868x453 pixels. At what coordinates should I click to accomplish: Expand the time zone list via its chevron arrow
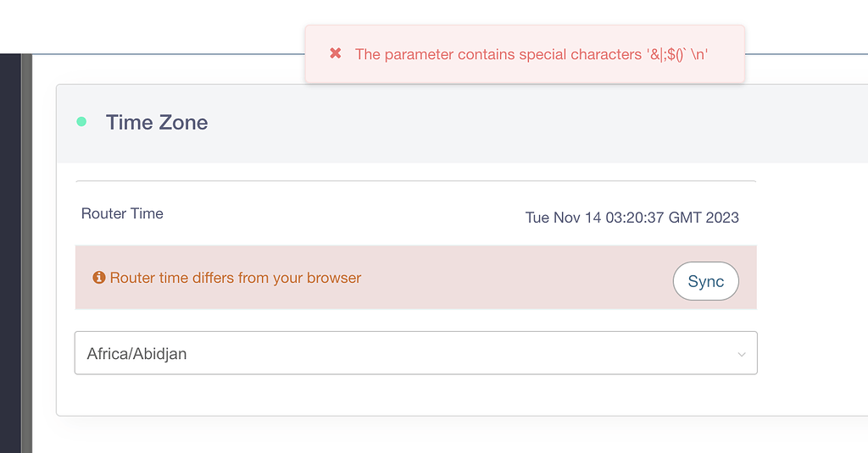tap(742, 354)
